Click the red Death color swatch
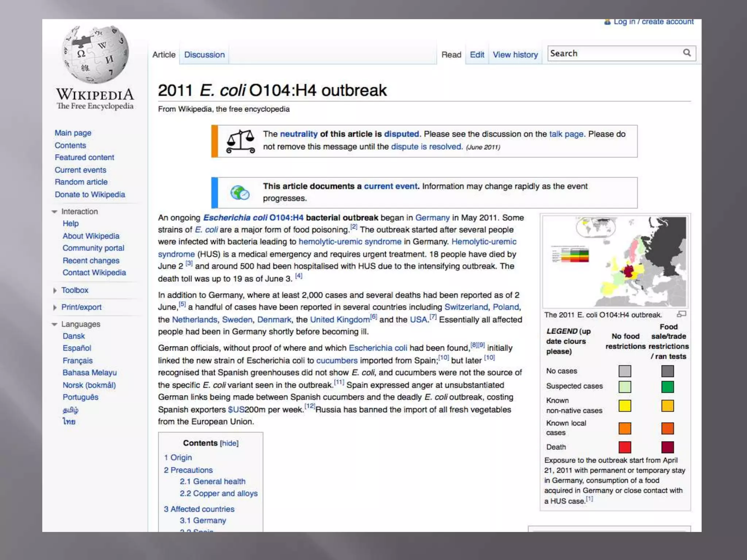 [624, 447]
